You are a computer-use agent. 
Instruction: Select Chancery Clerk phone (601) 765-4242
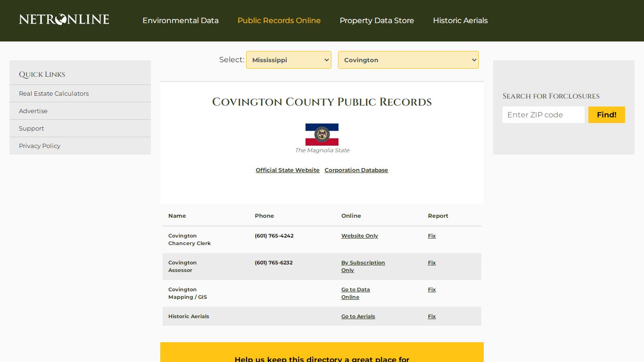point(274,236)
